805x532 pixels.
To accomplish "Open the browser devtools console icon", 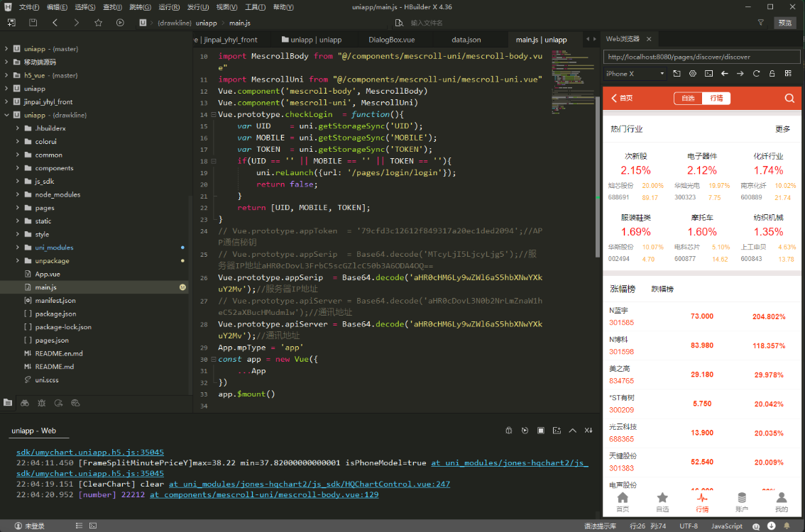I will point(708,73).
